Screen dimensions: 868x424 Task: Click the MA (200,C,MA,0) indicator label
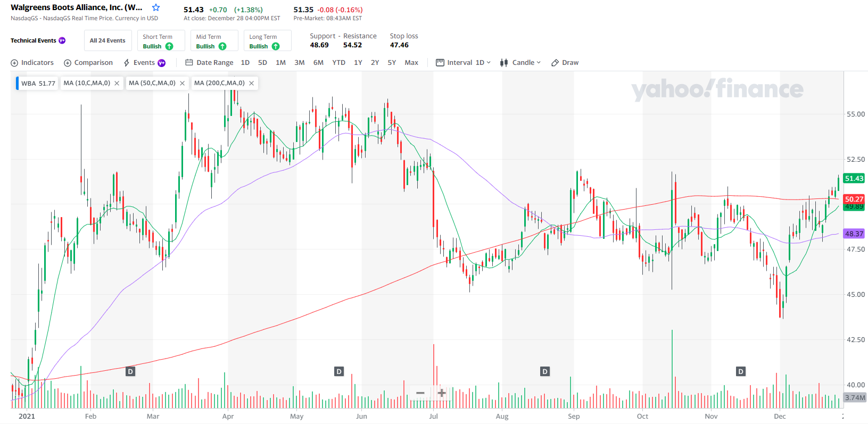(x=219, y=83)
